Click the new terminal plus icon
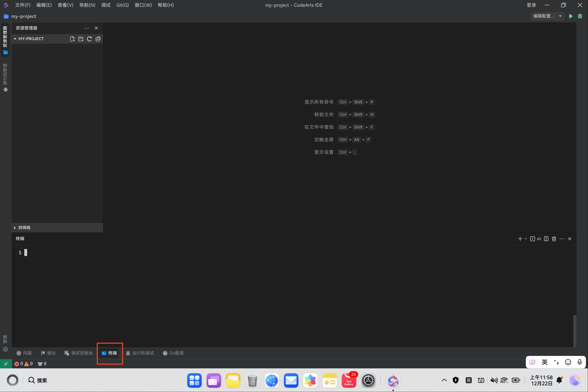Viewport: 588px width, 392px height. coord(520,239)
